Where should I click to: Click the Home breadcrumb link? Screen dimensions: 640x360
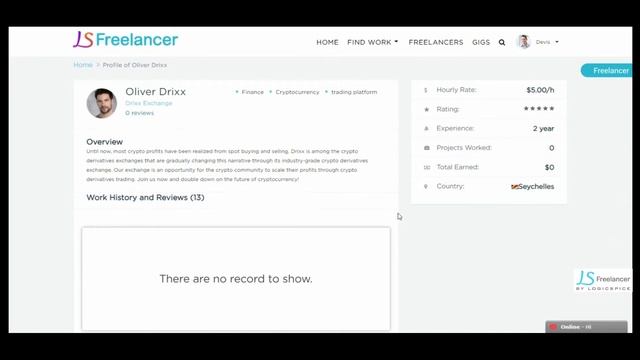coord(83,65)
